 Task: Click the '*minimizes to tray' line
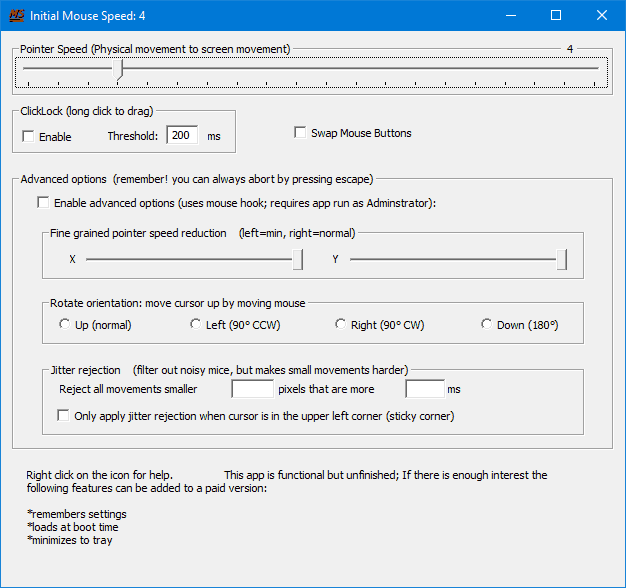click(x=69, y=540)
